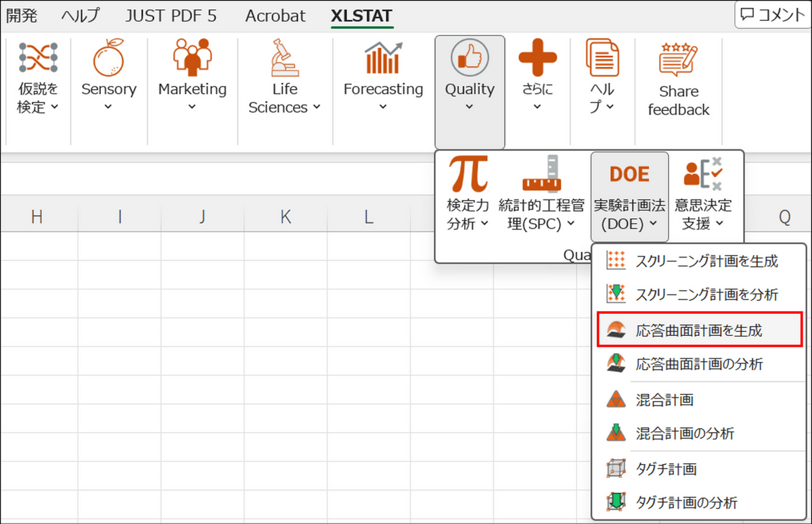
Task: Click the Share feedback label
Action: tap(678, 101)
